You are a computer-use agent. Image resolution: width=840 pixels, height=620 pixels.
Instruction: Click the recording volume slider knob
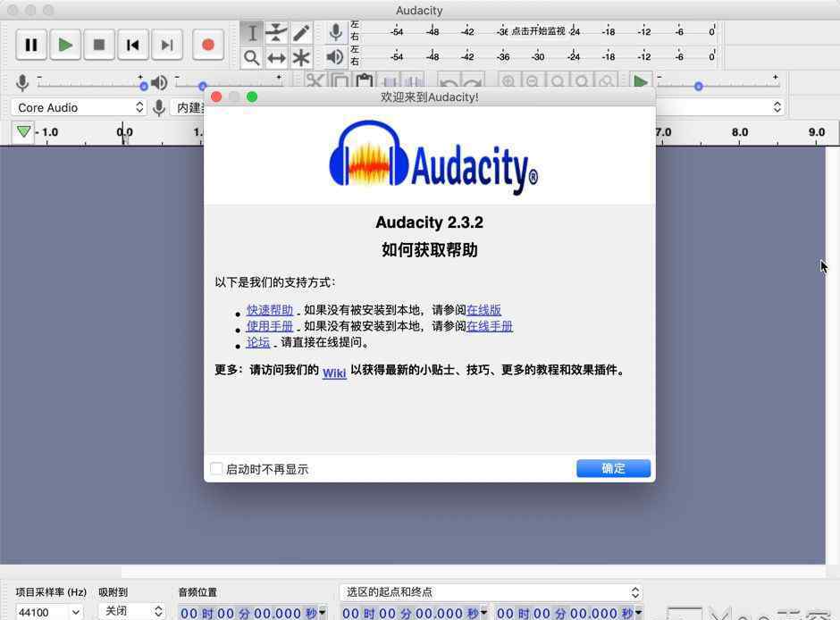coord(143,86)
